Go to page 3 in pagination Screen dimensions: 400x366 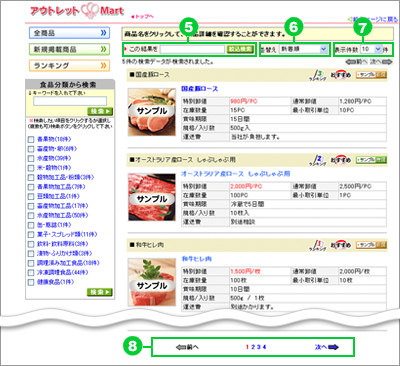[259, 347]
